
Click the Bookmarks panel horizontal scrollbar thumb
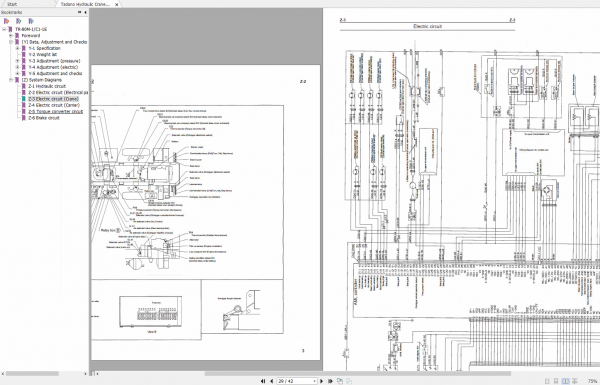click(33, 374)
